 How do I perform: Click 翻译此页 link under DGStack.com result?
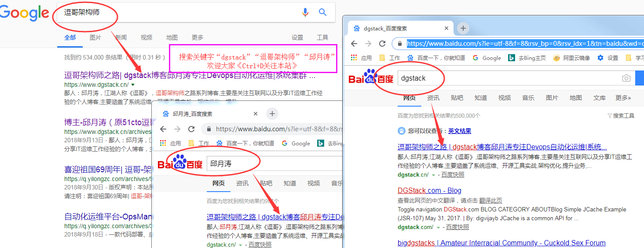coord(490,200)
